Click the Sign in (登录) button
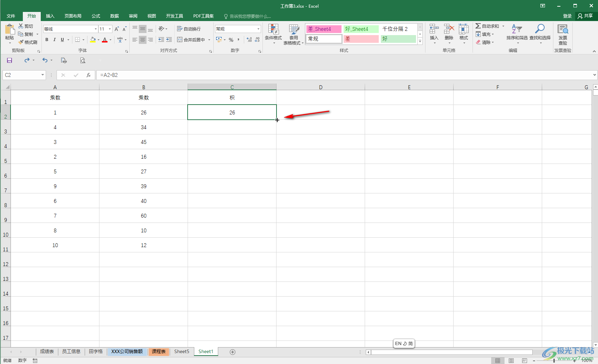Screen dimensions: 598x364 (x=567, y=16)
